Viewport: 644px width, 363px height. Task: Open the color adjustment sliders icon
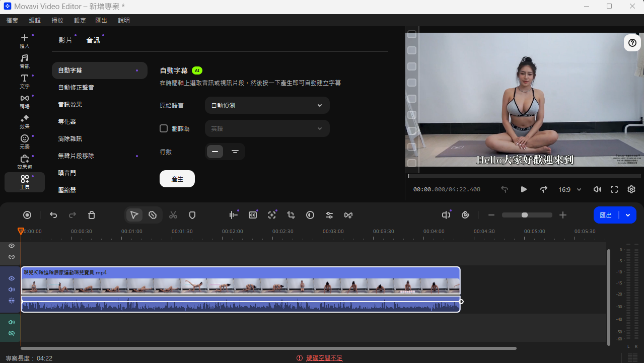pos(329,215)
